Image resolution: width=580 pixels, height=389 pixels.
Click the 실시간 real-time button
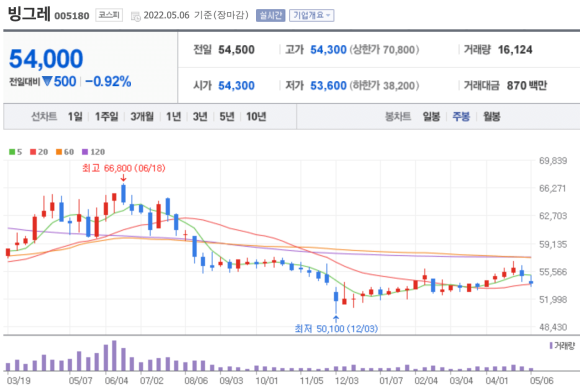270,15
